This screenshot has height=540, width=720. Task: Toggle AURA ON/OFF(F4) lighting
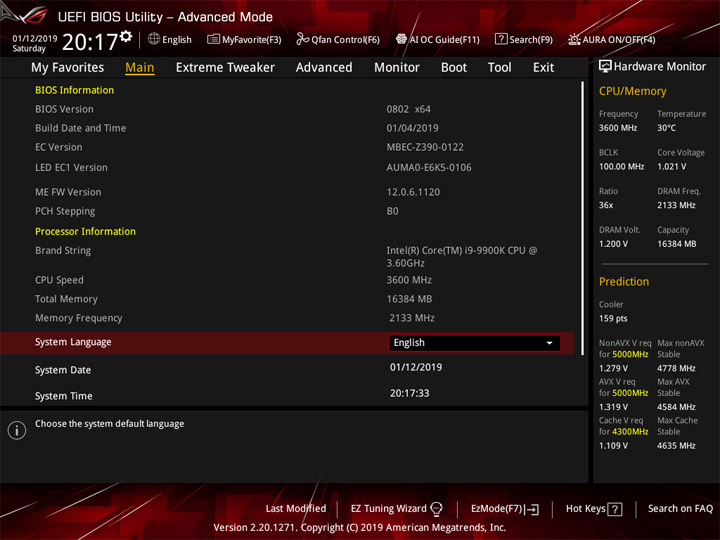pos(574,40)
